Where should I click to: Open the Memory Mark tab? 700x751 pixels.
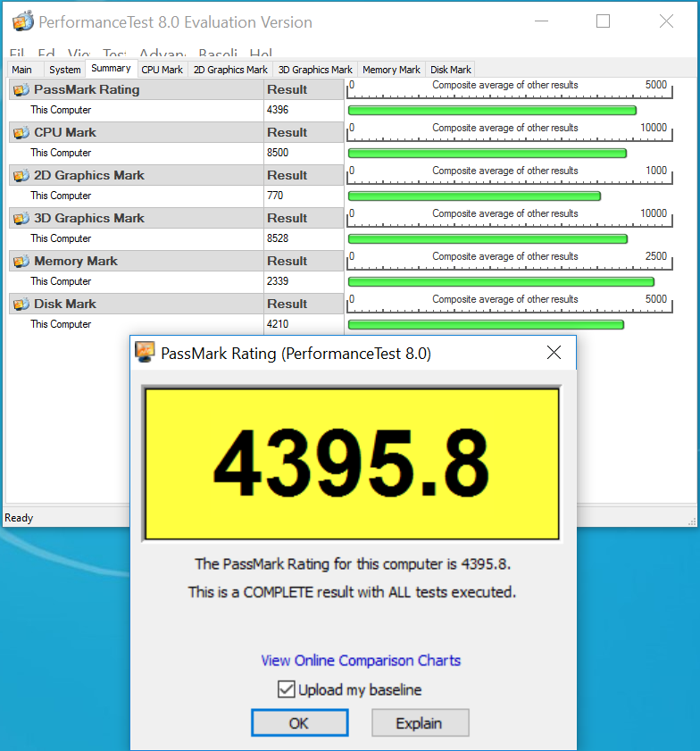391,70
